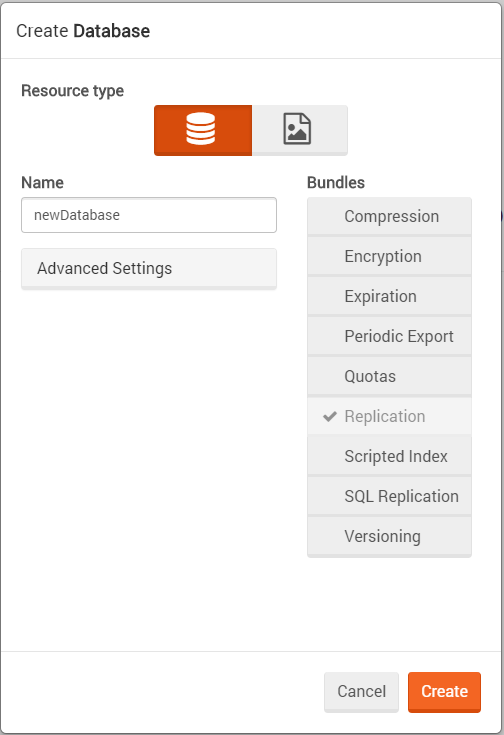This screenshot has height=735, width=504.
Task: Enable the Quotas bundle
Action: [x=389, y=376]
